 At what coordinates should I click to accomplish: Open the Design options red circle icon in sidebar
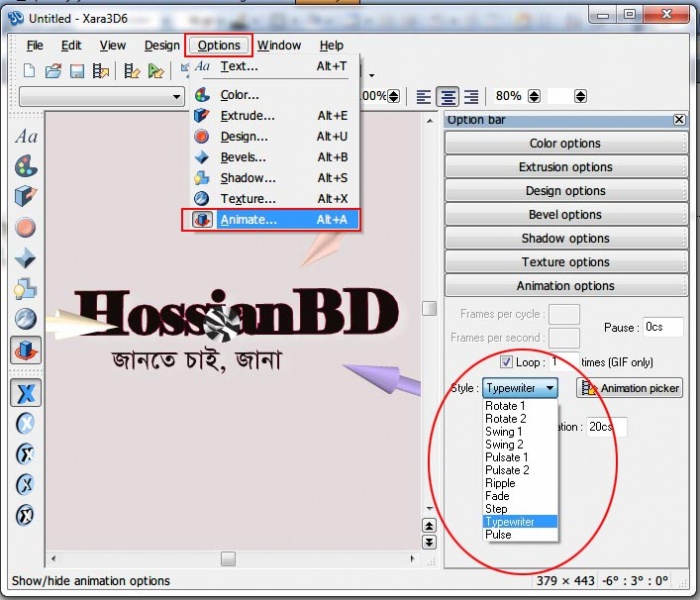[x=26, y=227]
